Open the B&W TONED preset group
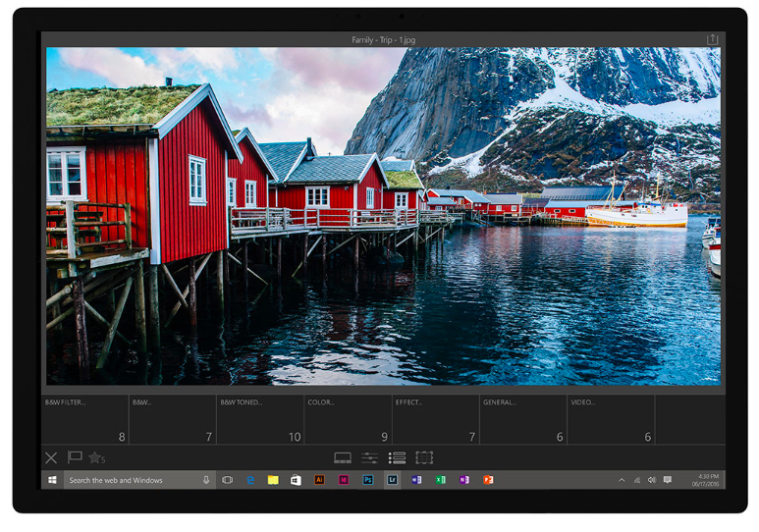The height and width of the screenshot is (532, 759). pos(260,420)
